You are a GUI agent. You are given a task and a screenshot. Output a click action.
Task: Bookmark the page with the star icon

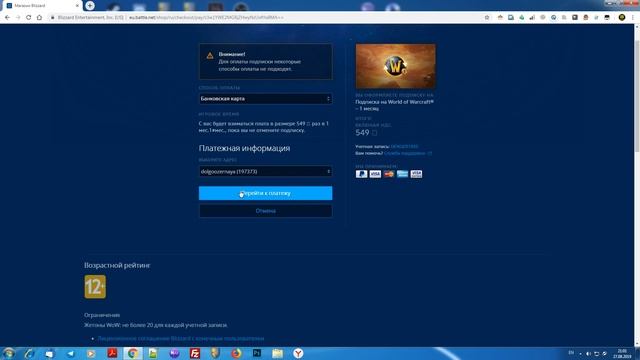[487, 18]
